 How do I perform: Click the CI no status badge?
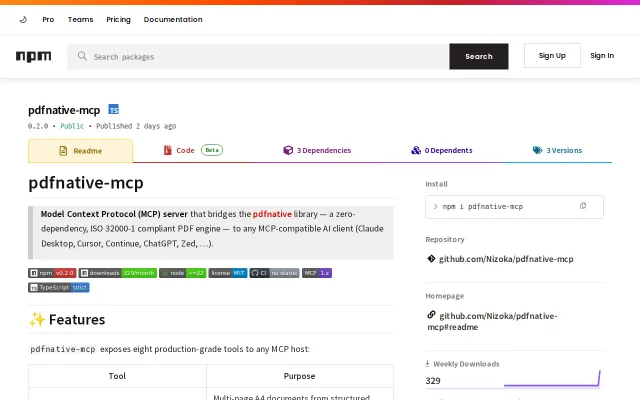point(274,273)
